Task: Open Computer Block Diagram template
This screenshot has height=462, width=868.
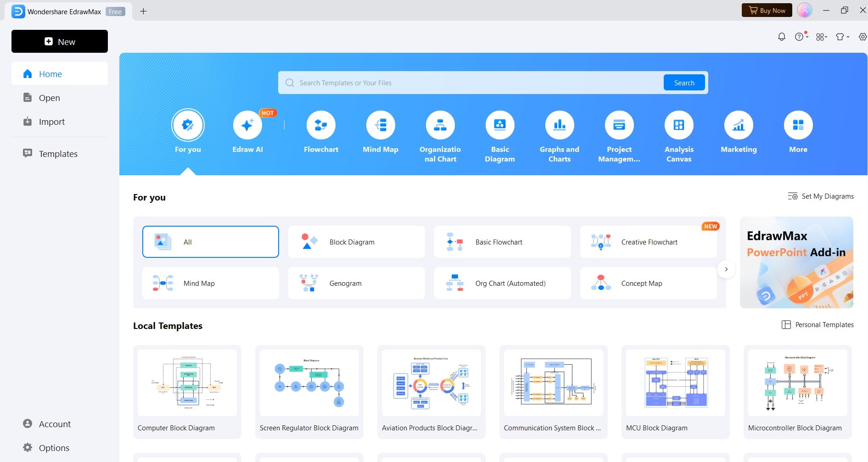Action: (x=187, y=392)
